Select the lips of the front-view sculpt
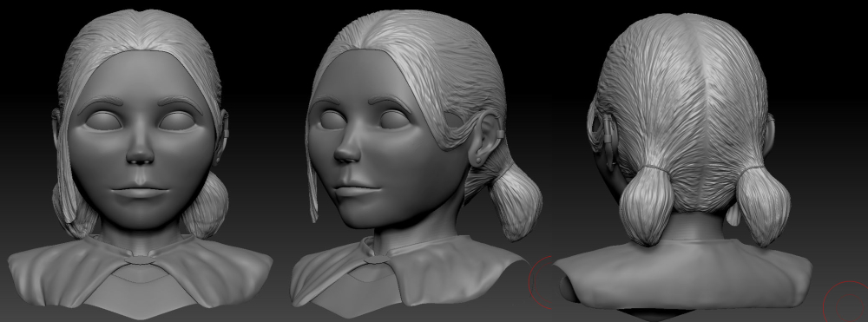Image resolution: width=868 pixels, height=322 pixels. [x=140, y=191]
